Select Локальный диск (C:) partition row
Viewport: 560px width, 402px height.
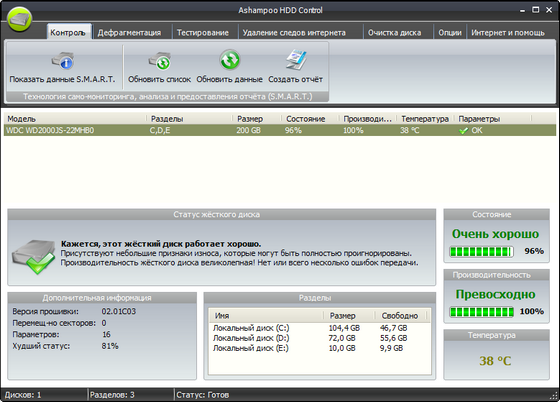[x=319, y=328]
